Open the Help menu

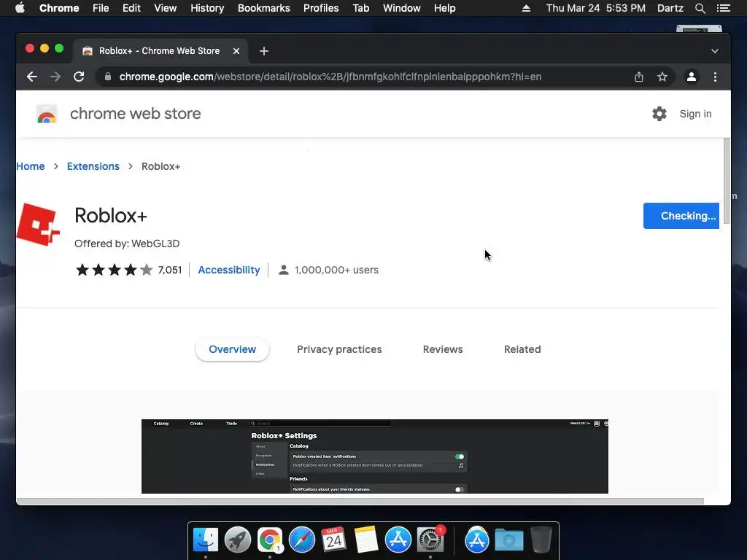[444, 8]
